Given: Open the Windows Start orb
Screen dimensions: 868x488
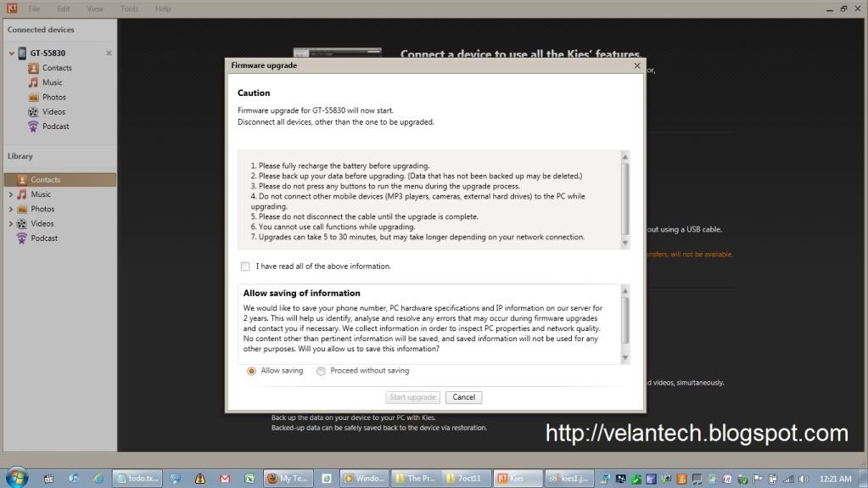Looking at the screenshot, I should point(17,478).
